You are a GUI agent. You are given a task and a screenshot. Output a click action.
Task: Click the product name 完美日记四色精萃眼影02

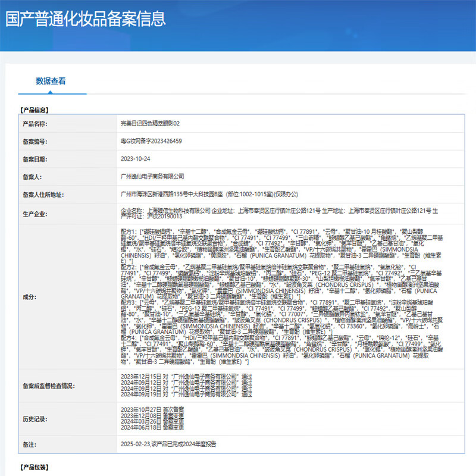(x=150, y=123)
